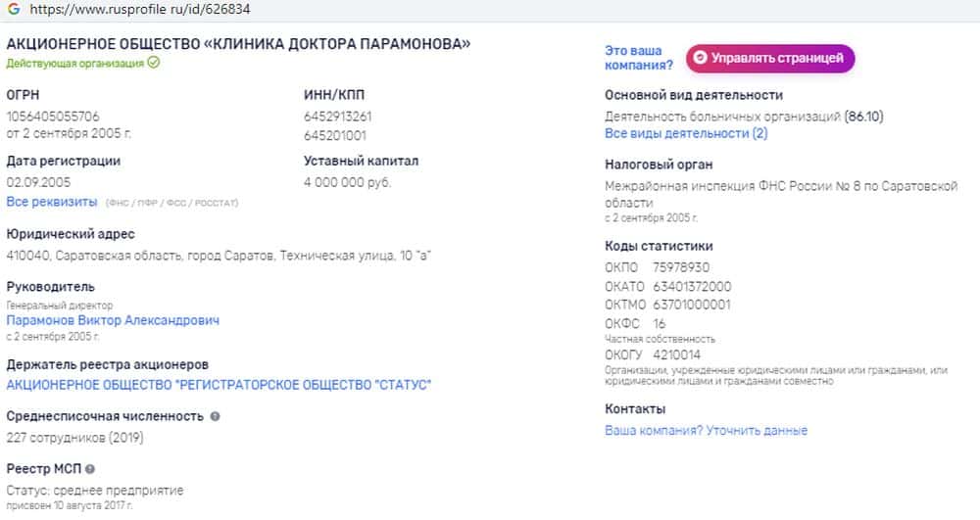Open the Все реквизиты link

tap(52, 202)
